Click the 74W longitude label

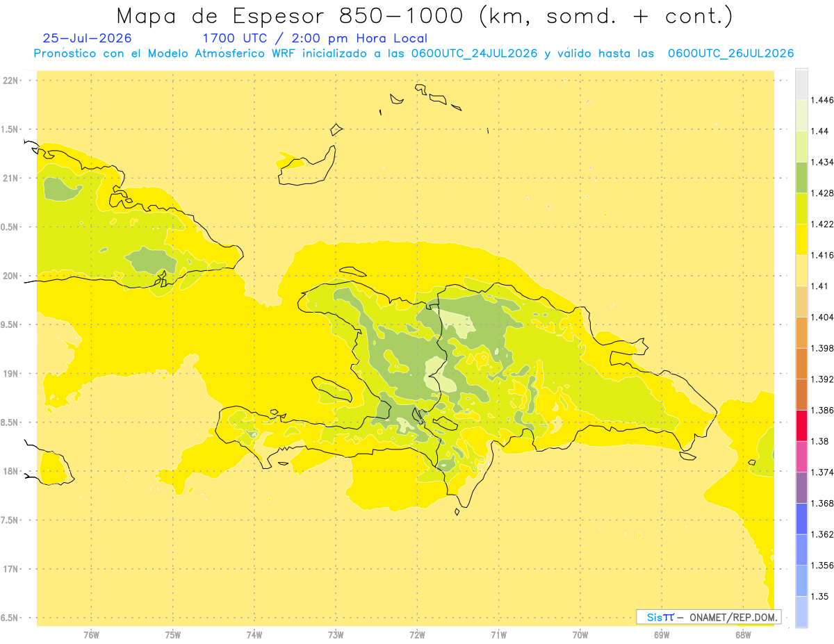[x=254, y=634]
